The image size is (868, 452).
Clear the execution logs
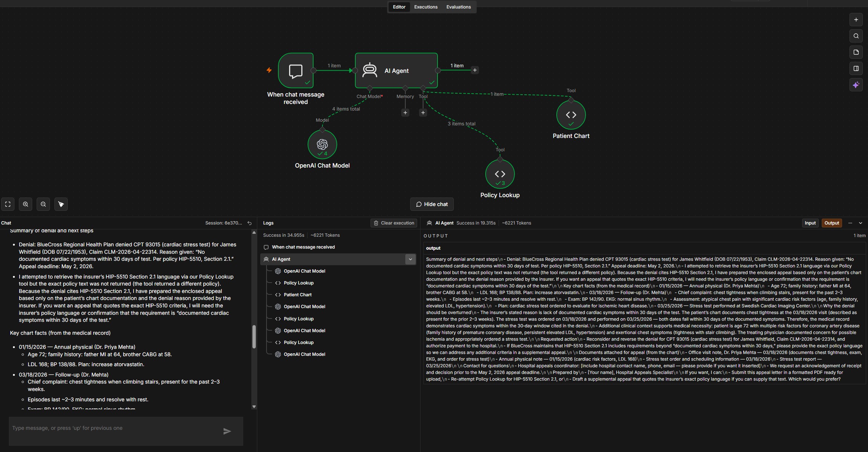click(x=394, y=223)
